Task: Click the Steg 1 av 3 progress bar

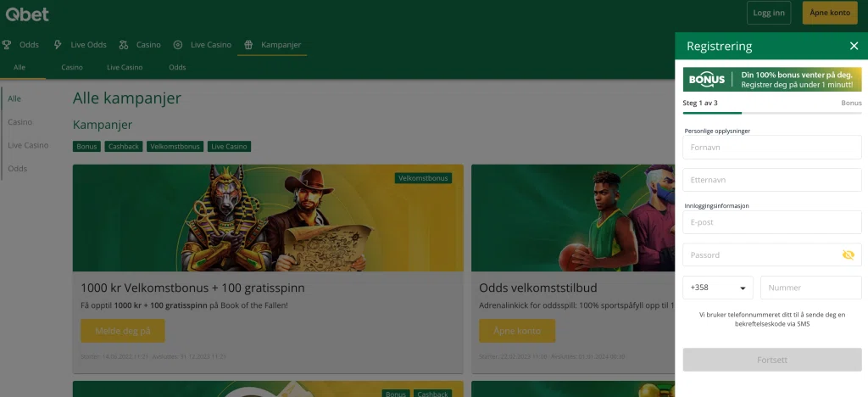Action: pos(772,113)
